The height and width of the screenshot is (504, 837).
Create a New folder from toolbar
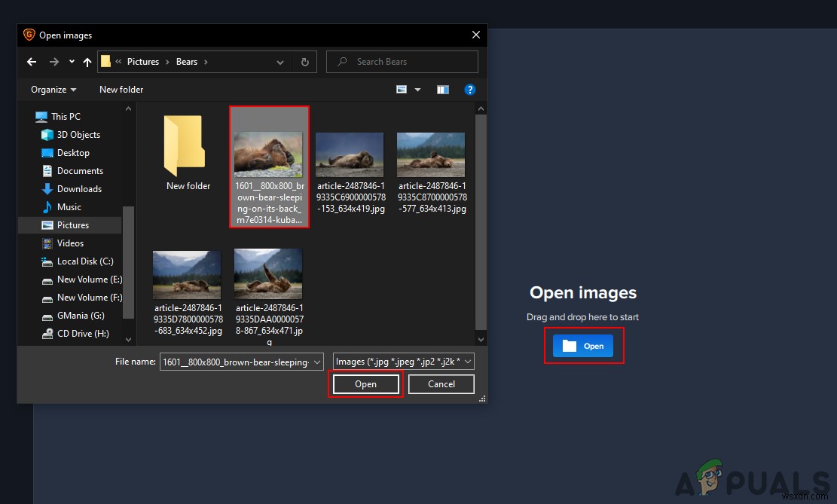click(121, 90)
